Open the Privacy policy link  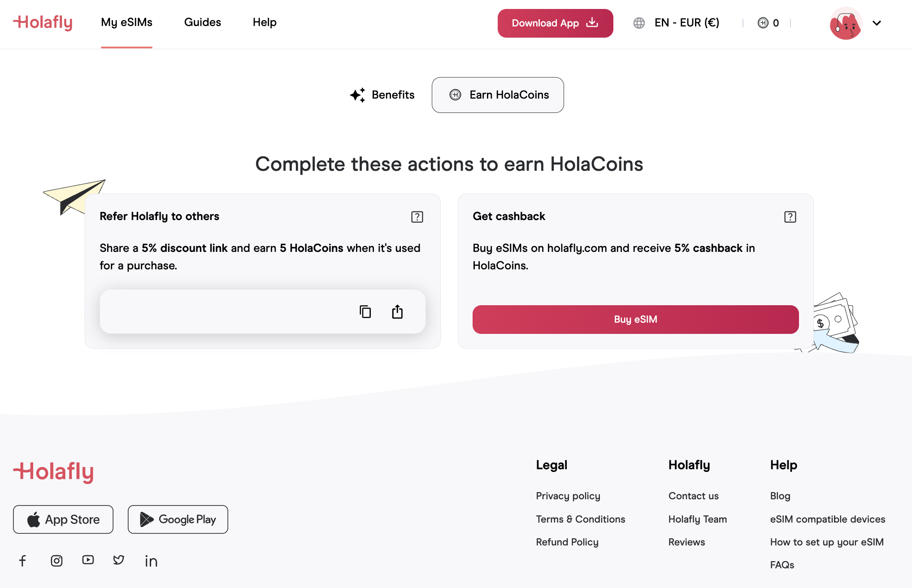pos(568,496)
